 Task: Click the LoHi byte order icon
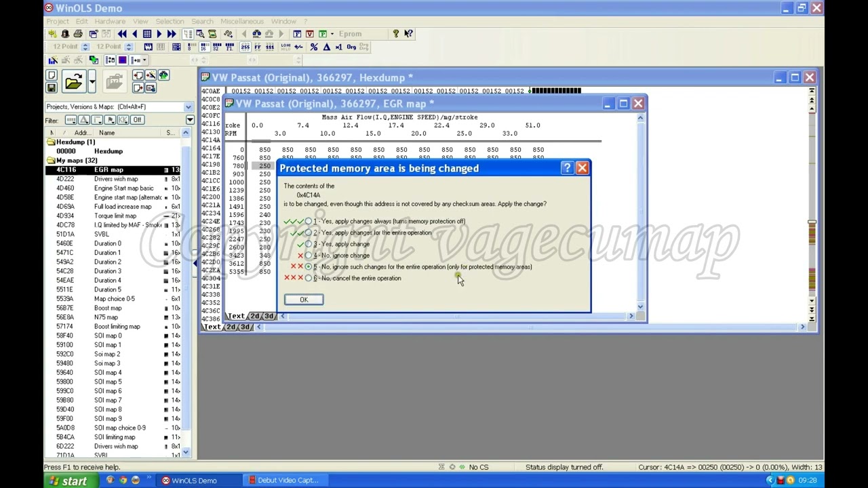click(x=285, y=47)
